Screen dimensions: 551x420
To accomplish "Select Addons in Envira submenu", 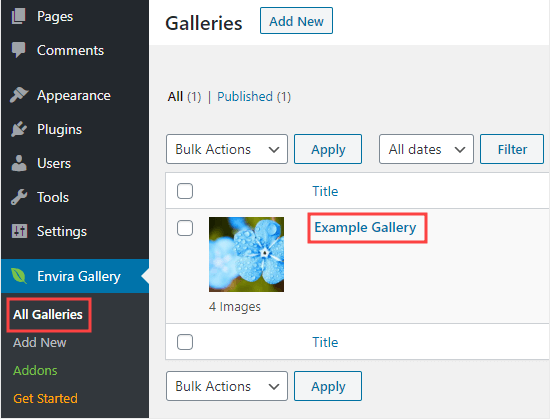I will click(x=35, y=370).
